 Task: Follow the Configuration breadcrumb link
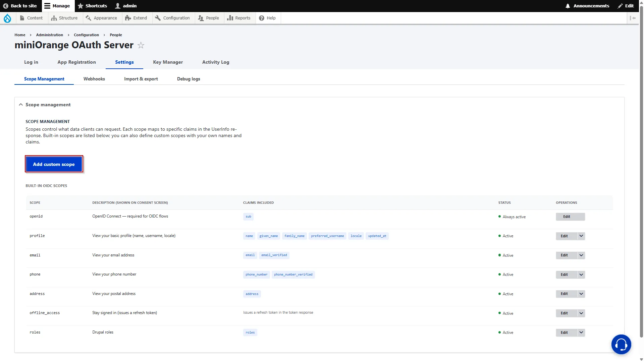point(87,35)
